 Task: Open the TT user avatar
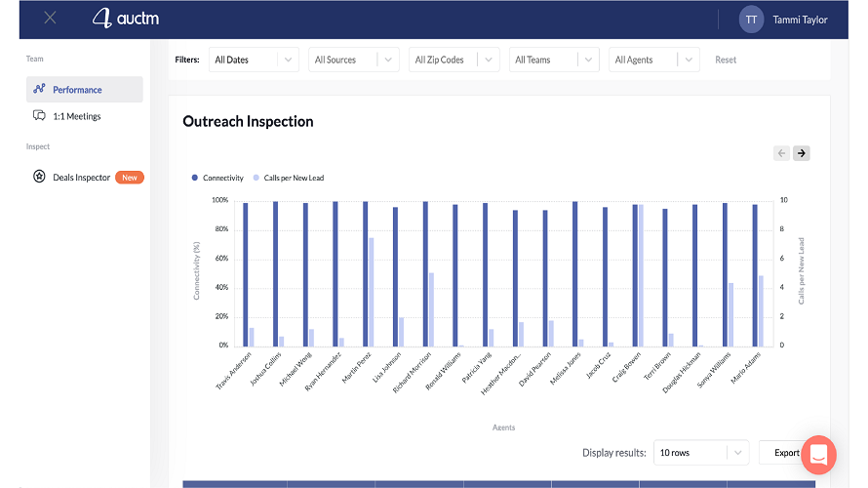point(751,20)
